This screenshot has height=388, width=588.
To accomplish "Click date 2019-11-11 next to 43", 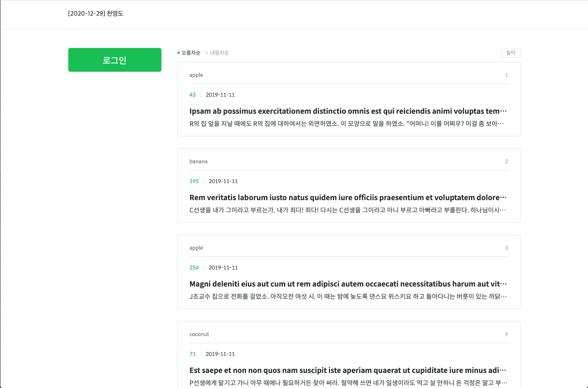I will click(x=220, y=95).
